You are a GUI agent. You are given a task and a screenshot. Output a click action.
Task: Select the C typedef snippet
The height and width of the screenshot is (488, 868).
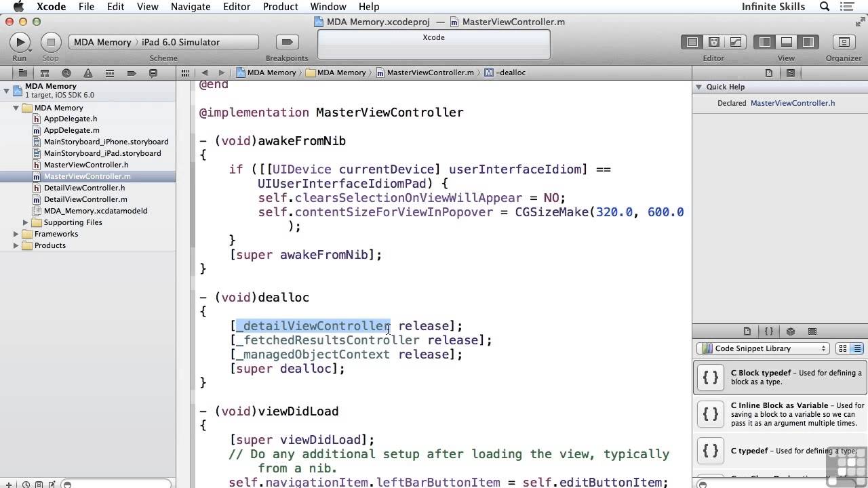(x=781, y=451)
